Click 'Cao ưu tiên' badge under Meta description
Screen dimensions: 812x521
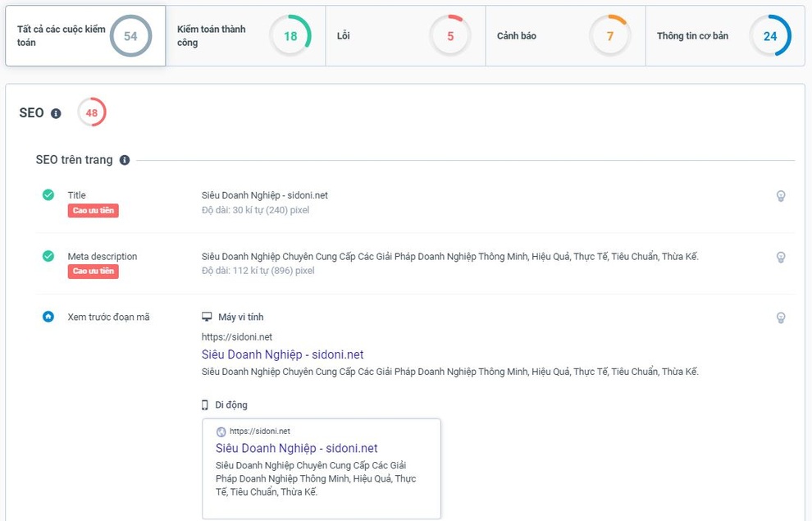(94, 272)
